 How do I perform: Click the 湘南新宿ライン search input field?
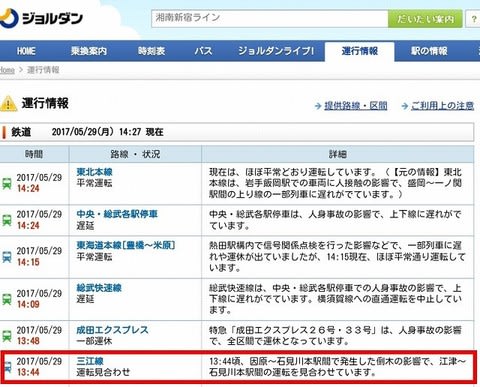[270, 19]
